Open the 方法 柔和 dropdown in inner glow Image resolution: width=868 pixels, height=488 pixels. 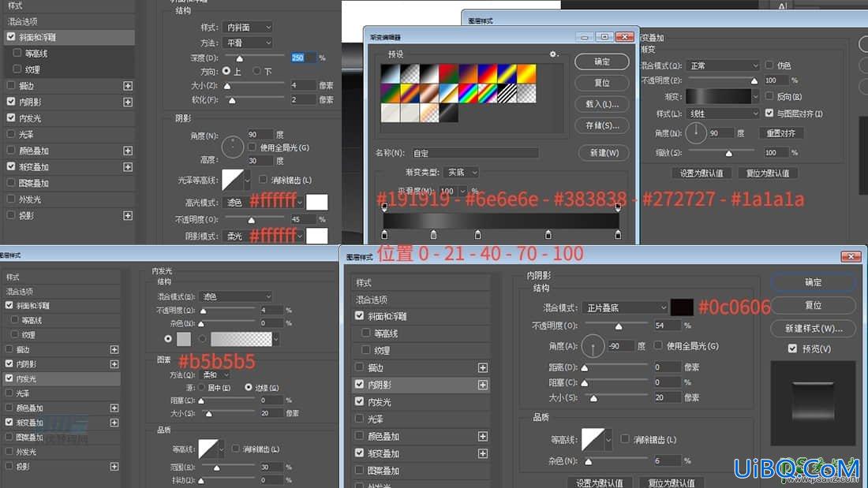[x=215, y=374]
